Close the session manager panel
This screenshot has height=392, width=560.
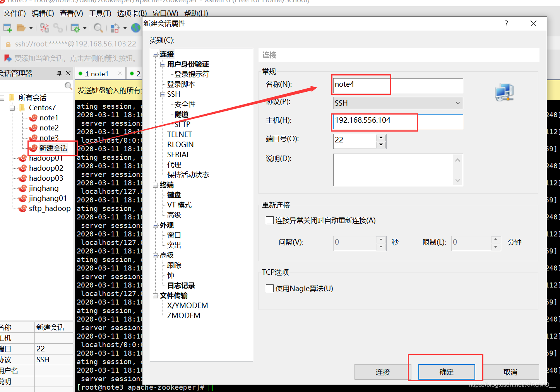pos(69,73)
